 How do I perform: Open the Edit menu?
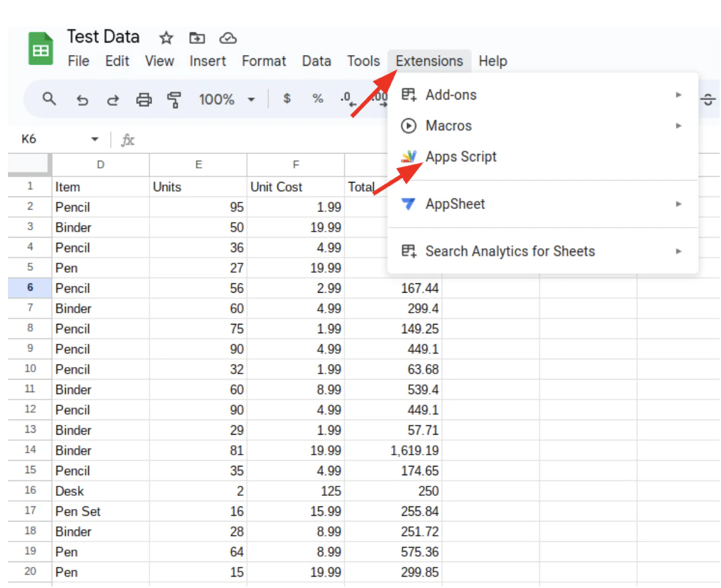(118, 61)
